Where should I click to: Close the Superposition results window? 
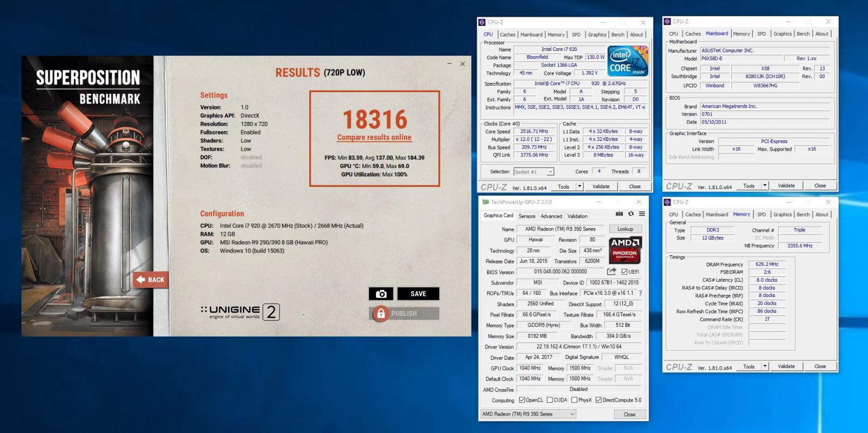click(x=462, y=64)
